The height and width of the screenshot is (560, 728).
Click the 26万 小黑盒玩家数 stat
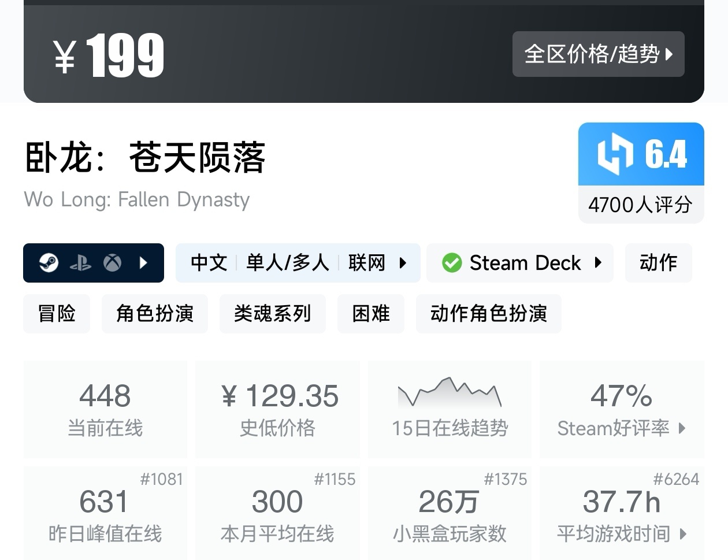pyautogui.click(x=450, y=513)
